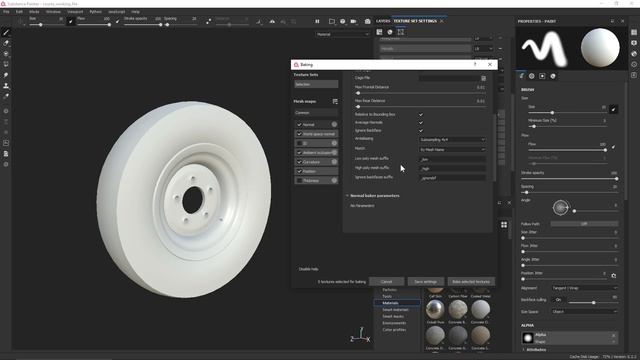Viewport: 640px width, 360px height.
Task: Toggle the World space normal checkbox
Action: click(299, 134)
